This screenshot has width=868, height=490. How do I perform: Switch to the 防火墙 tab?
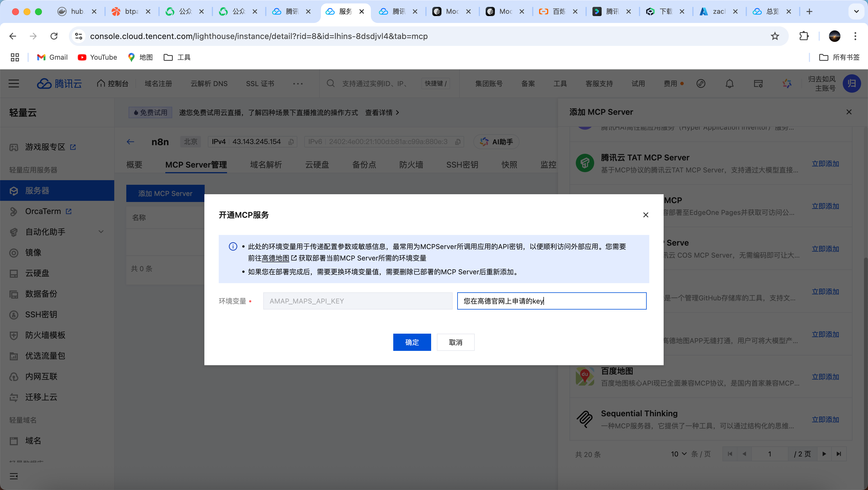tap(411, 165)
